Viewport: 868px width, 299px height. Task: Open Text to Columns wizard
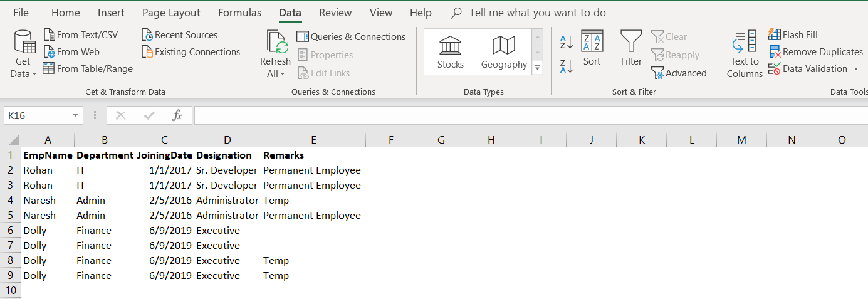point(745,54)
